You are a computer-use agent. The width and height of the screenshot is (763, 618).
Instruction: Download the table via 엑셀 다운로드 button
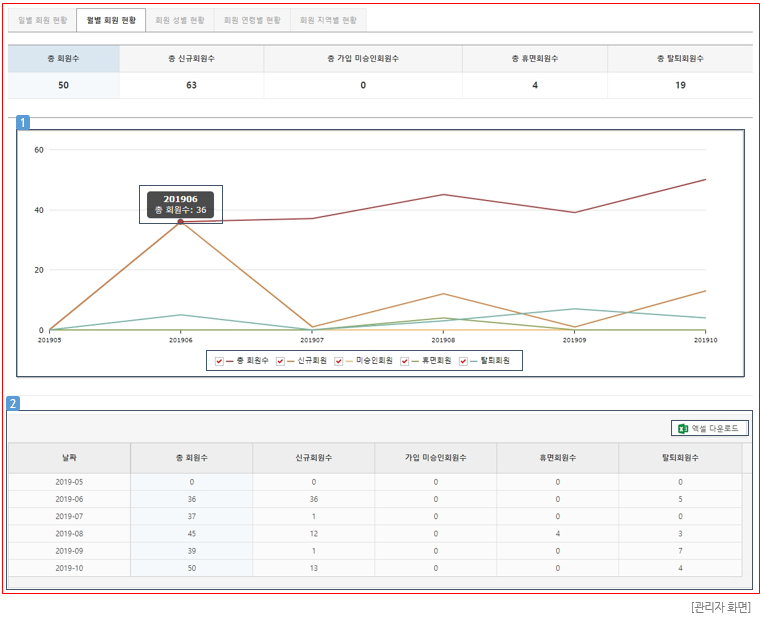pyautogui.click(x=709, y=428)
